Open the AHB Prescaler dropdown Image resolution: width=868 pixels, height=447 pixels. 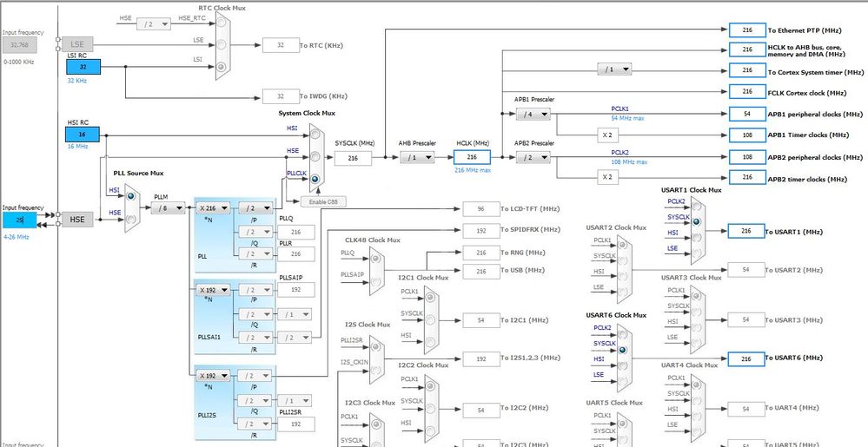(417, 158)
